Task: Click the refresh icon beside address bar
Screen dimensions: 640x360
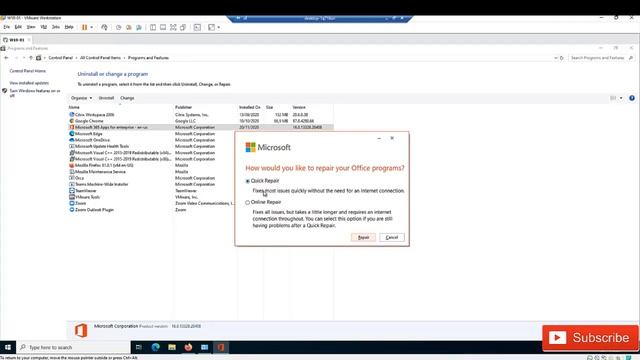Action: click(x=562, y=58)
